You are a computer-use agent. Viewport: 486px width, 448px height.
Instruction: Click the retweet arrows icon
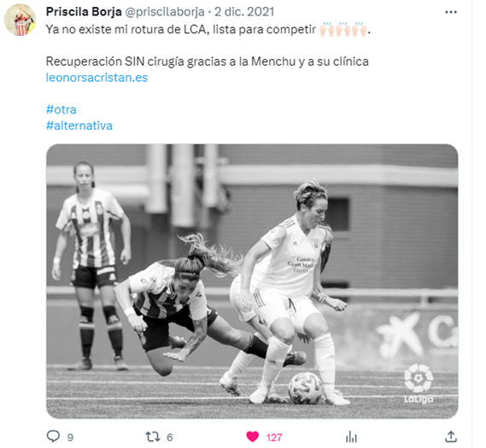[x=153, y=437]
